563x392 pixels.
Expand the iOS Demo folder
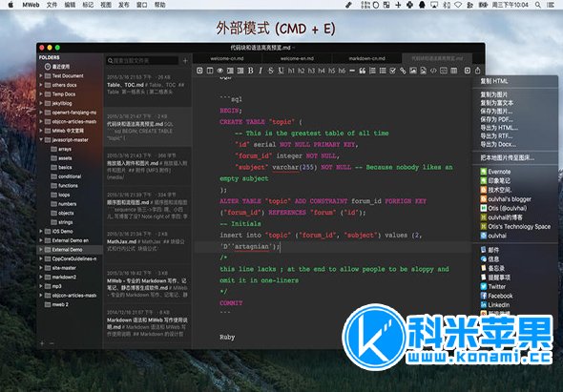pyautogui.click(x=41, y=231)
